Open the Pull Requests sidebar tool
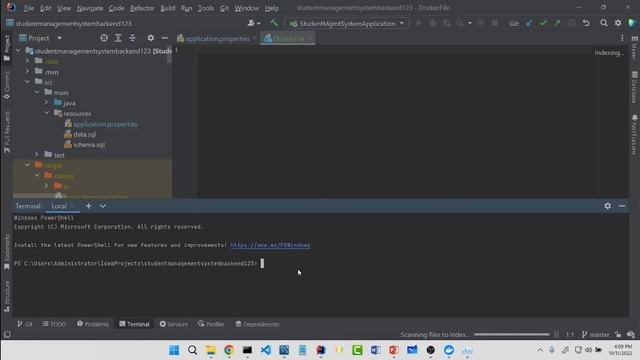 coord(7,131)
